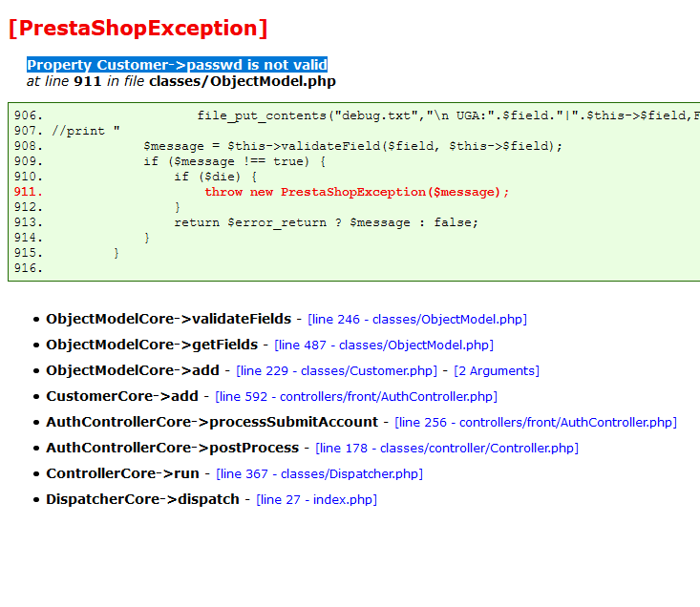Click code line 913 return $error_return
This screenshot has width=700, height=607.
326,222
